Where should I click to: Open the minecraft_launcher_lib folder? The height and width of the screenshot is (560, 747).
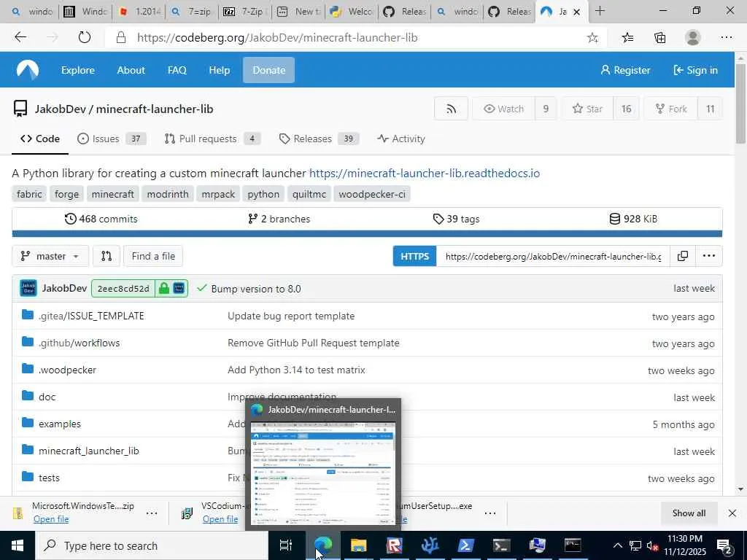tap(88, 451)
